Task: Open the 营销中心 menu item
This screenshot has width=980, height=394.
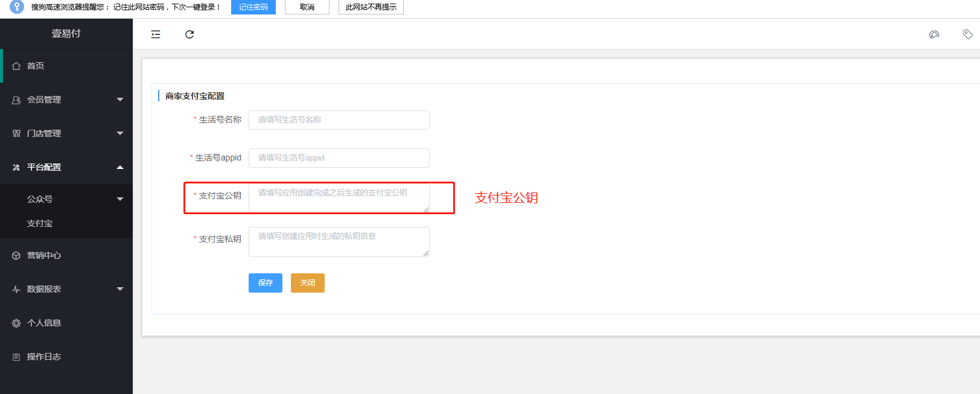Action: (x=66, y=255)
